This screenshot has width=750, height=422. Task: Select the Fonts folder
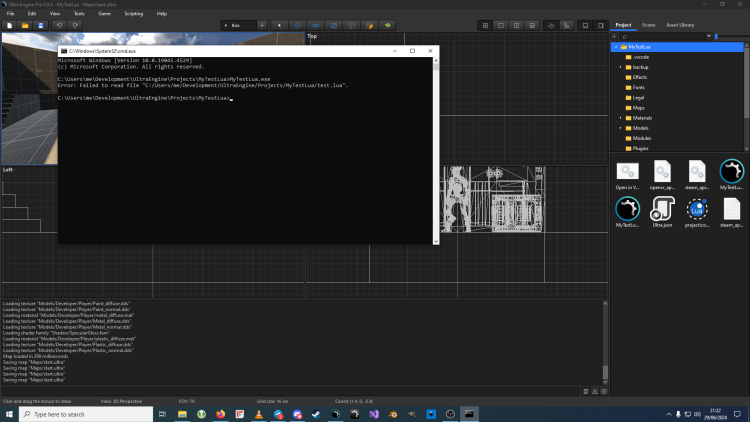click(x=635, y=88)
